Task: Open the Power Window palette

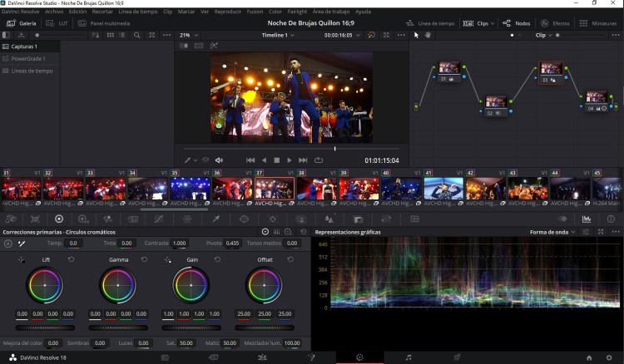Action: tap(244, 219)
